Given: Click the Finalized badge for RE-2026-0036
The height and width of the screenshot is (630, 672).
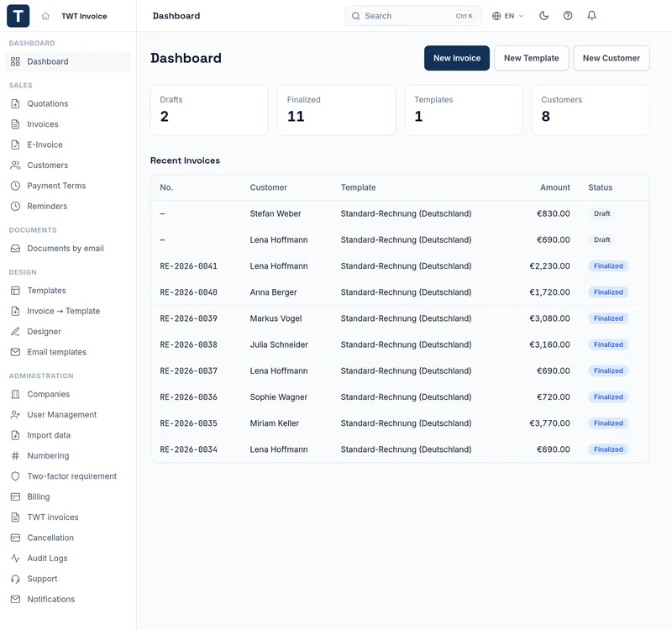Looking at the screenshot, I should (608, 397).
